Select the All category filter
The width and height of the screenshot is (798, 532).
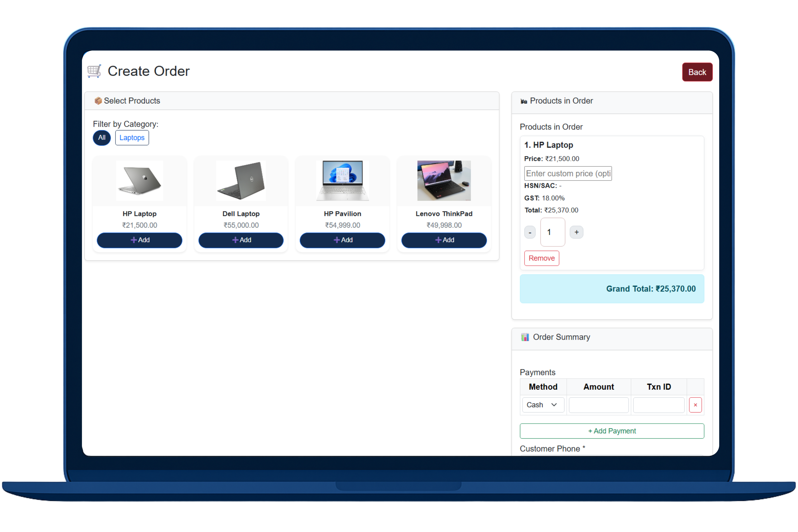[102, 138]
